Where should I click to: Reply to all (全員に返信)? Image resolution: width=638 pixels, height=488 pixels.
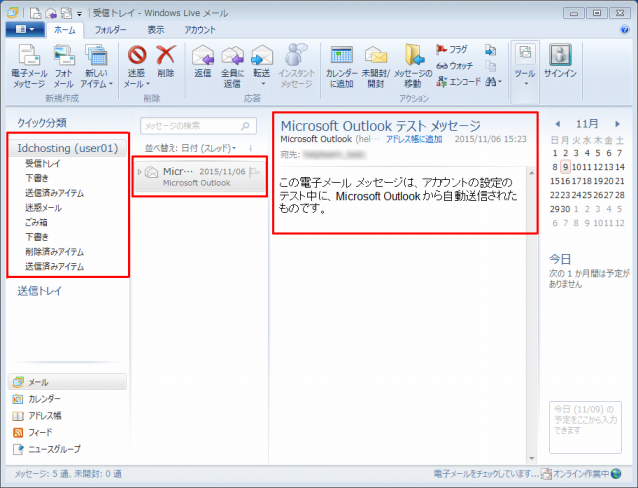[232, 66]
